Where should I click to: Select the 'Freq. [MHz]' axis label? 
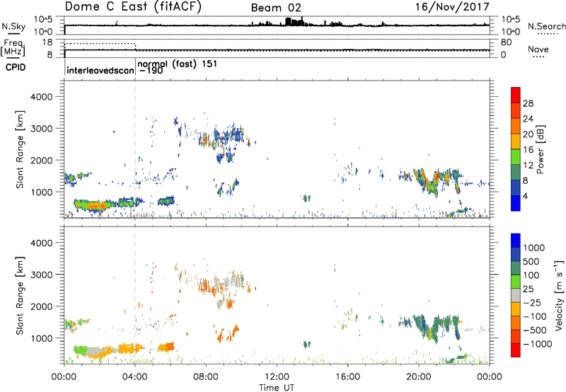coord(13,48)
